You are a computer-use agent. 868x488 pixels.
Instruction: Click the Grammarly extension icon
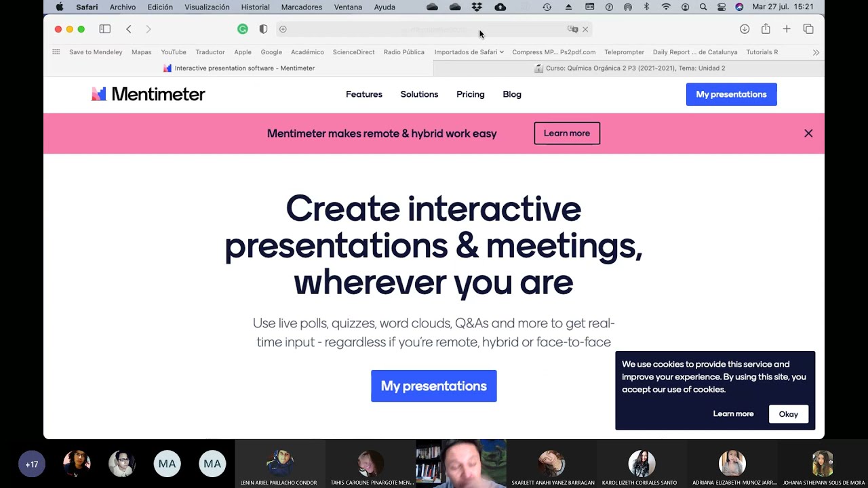point(243,29)
